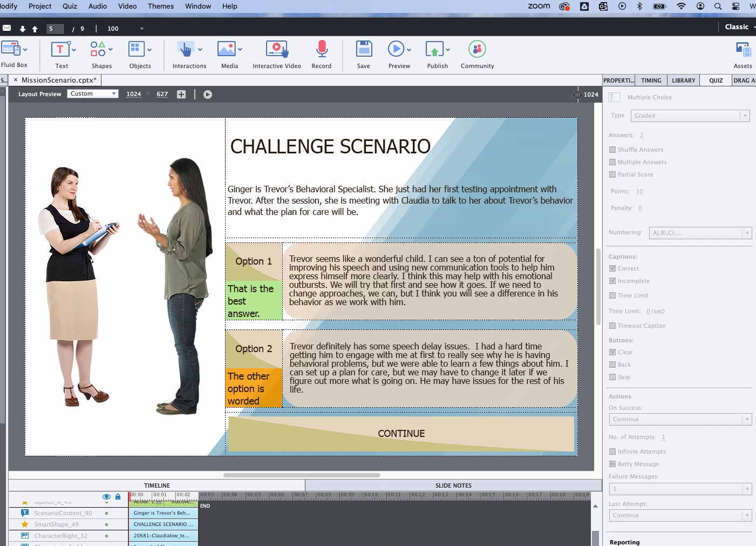The image size is (756, 546).
Task: Open the Assets panel icon
Action: 744,50
